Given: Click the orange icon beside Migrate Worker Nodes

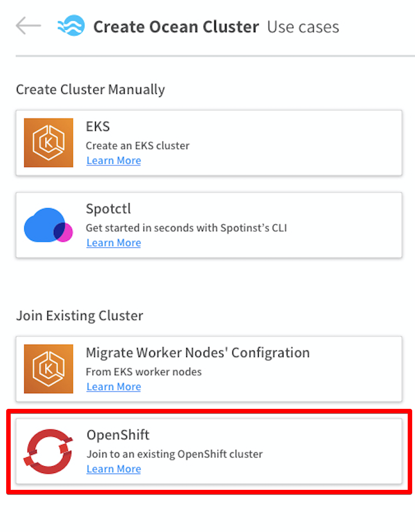Looking at the screenshot, I should pos(48,369).
